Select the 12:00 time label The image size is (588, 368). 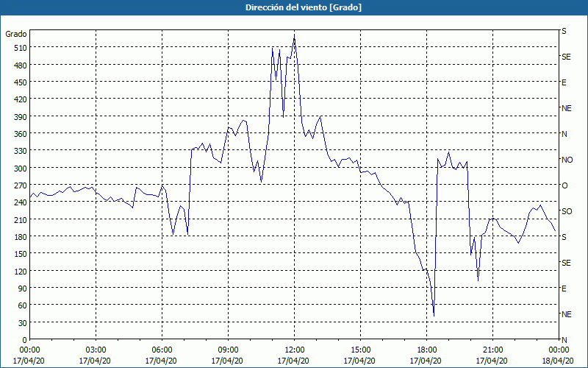coord(295,350)
